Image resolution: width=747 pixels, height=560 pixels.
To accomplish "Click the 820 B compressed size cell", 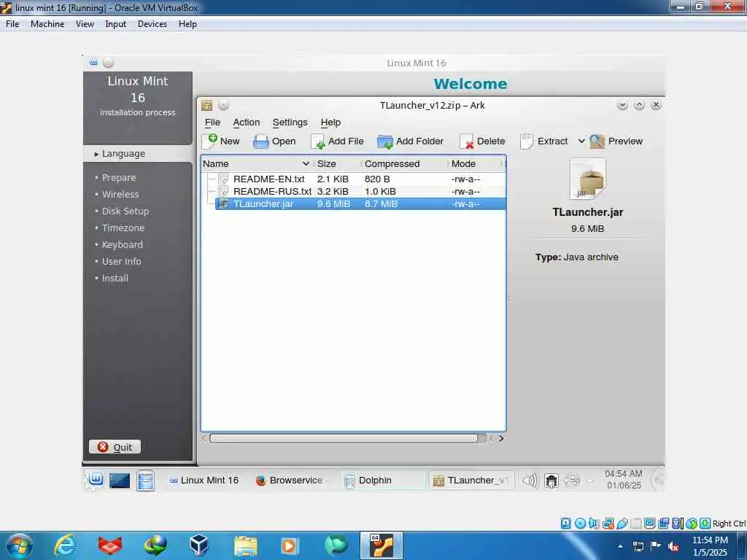I will pos(377,179).
